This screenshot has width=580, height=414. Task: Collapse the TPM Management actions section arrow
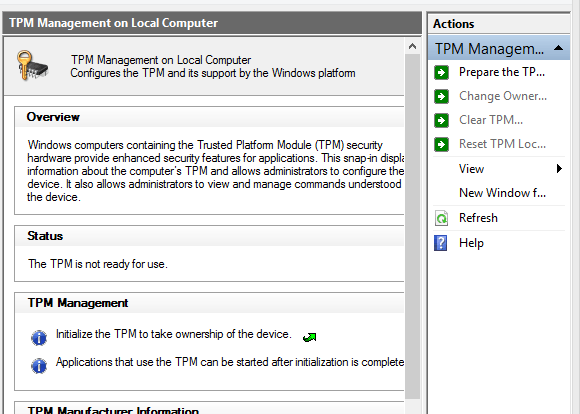coord(559,48)
